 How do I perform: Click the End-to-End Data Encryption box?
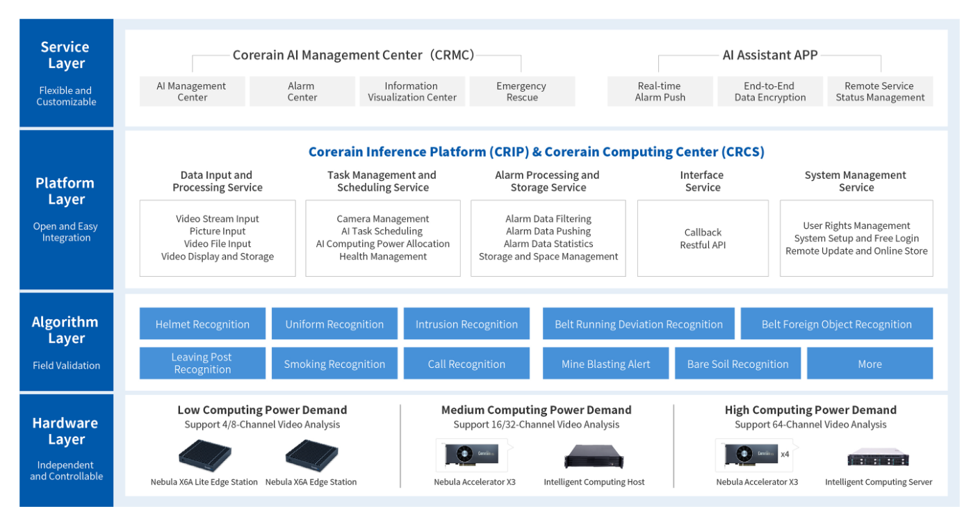click(770, 91)
